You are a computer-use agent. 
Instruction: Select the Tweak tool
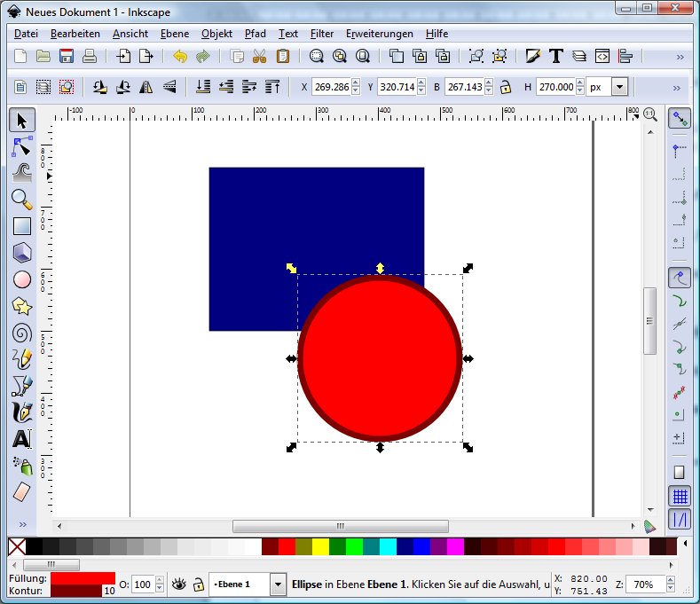22,173
